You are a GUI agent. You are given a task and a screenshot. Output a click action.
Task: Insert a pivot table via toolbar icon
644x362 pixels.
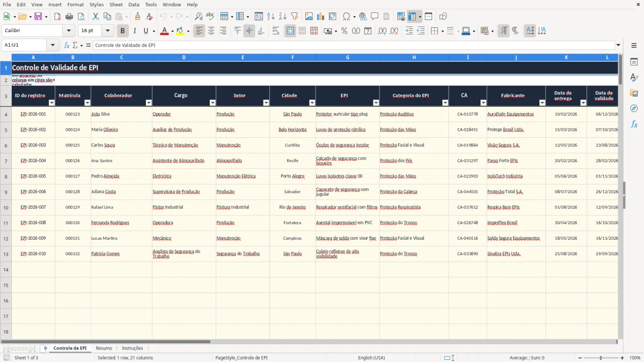click(x=333, y=17)
